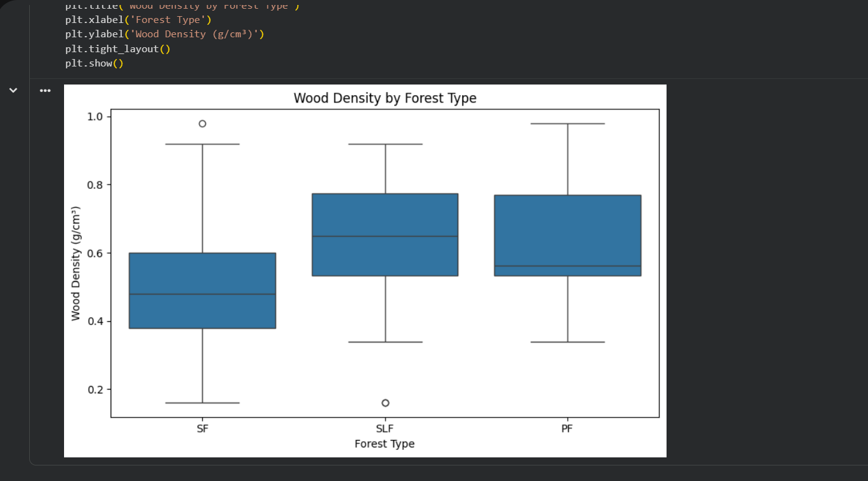This screenshot has height=481, width=868.
Task: Click the plt.tight_layout() code line
Action: [118, 48]
